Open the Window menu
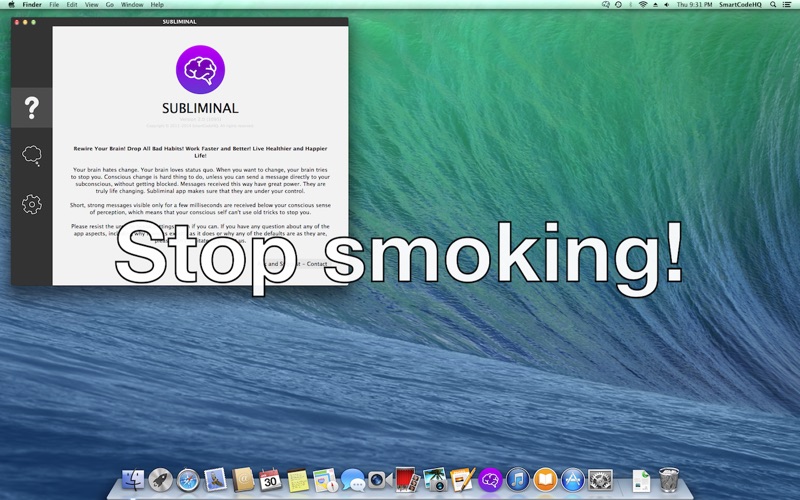 [131, 5]
